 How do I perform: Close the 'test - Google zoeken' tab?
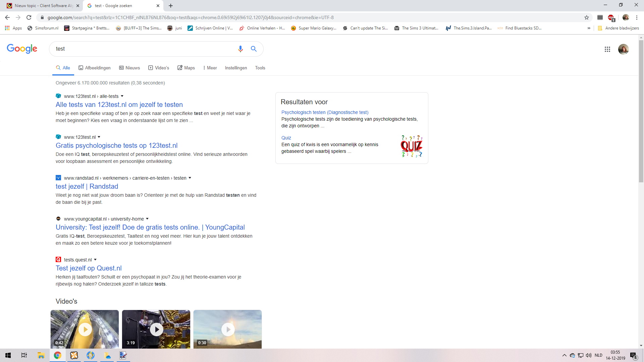coord(158,6)
